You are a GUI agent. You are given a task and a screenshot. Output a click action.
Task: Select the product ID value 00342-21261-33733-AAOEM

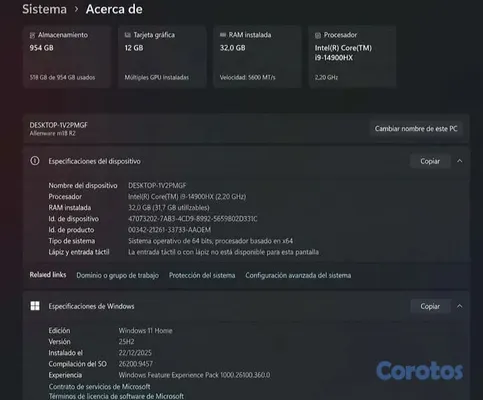pos(169,230)
